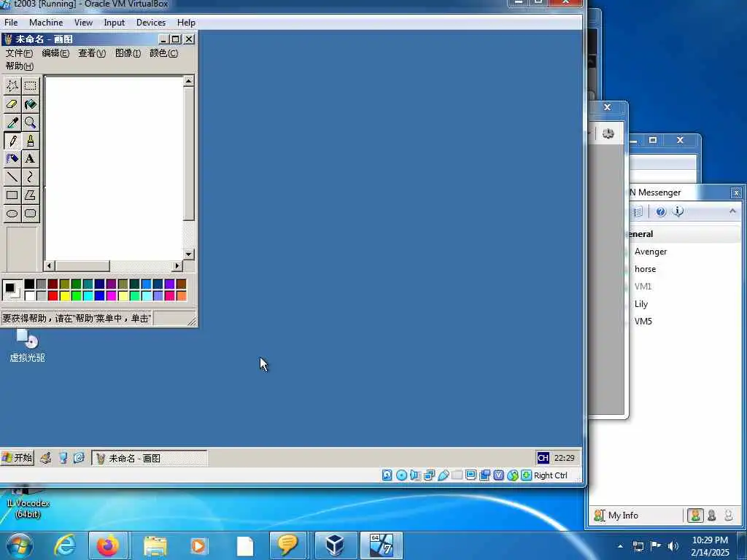
Task: Choose the Fill With Color bucket tool
Action: click(x=31, y=104)
